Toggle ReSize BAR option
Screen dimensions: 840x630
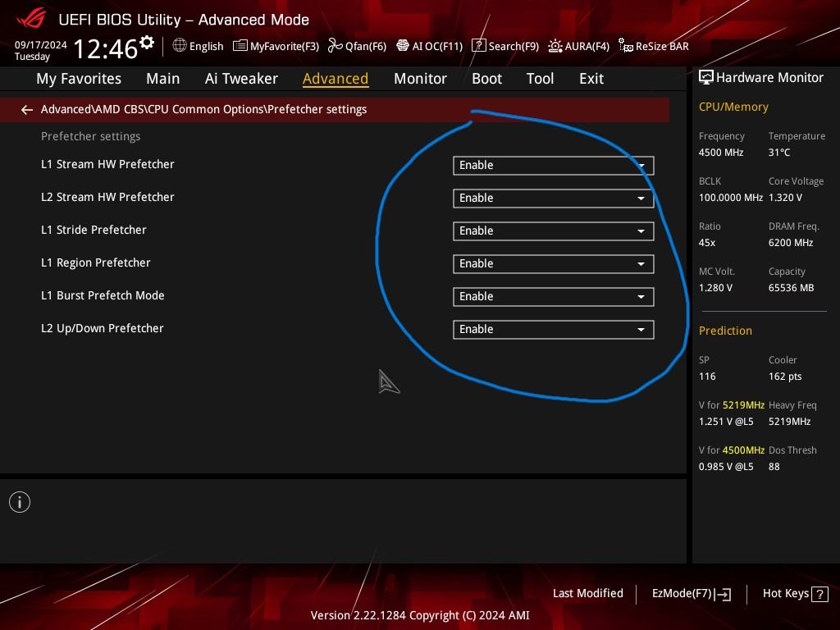[x=654, y=46]
